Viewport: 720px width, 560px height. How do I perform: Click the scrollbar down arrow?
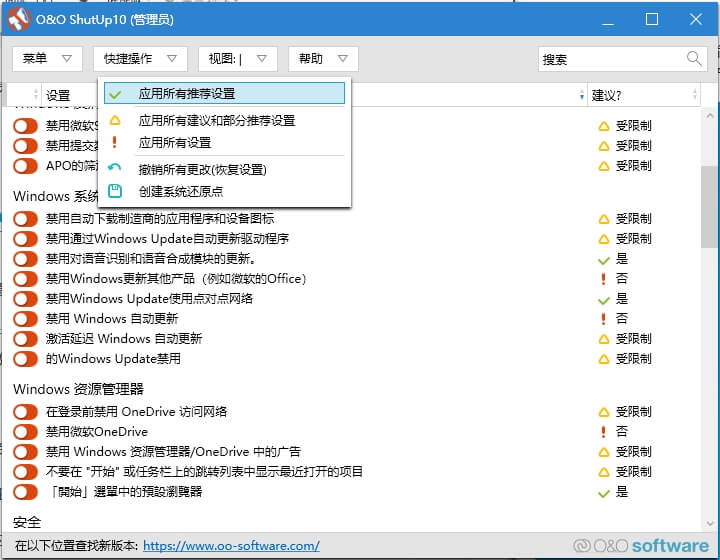coord(709,523)
